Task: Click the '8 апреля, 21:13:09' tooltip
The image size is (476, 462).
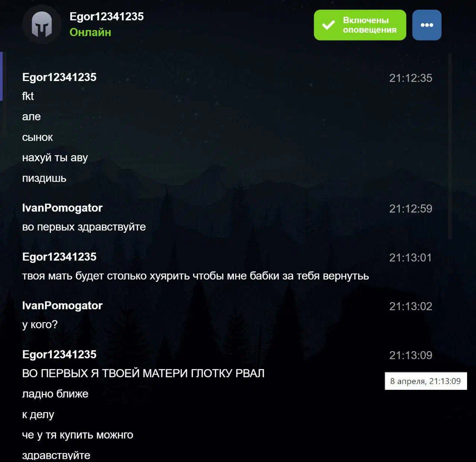Action: (x=426, y=381)
